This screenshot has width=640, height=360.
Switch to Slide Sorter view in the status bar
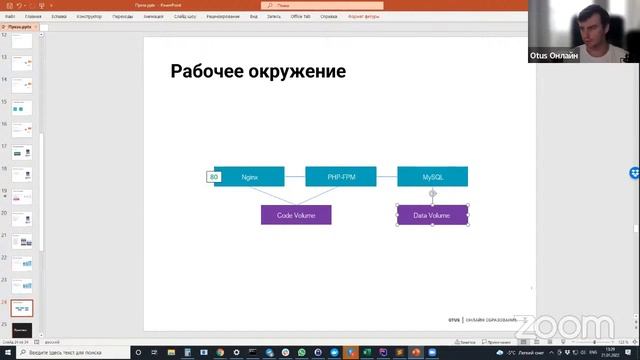[537, 342]
